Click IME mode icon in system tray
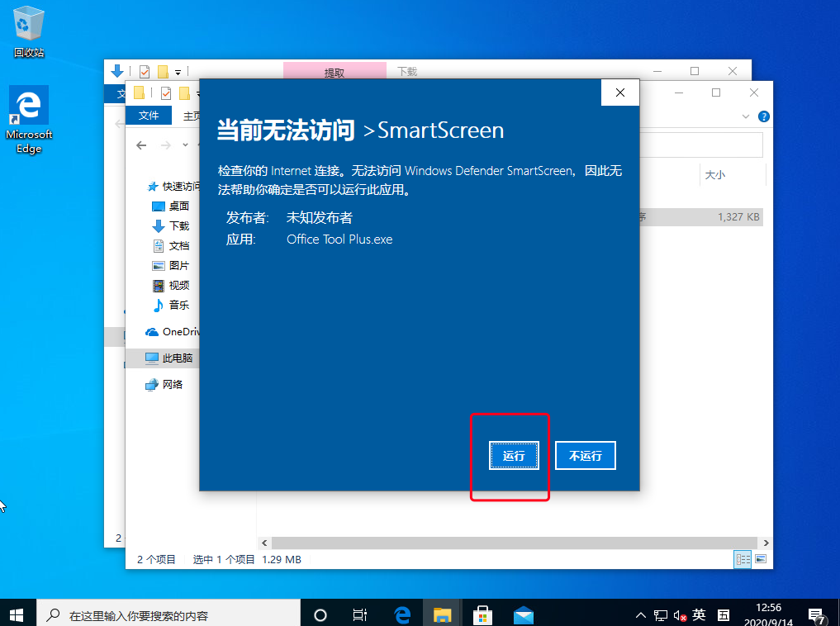The image size is (840, 626). tap(724, 614)
